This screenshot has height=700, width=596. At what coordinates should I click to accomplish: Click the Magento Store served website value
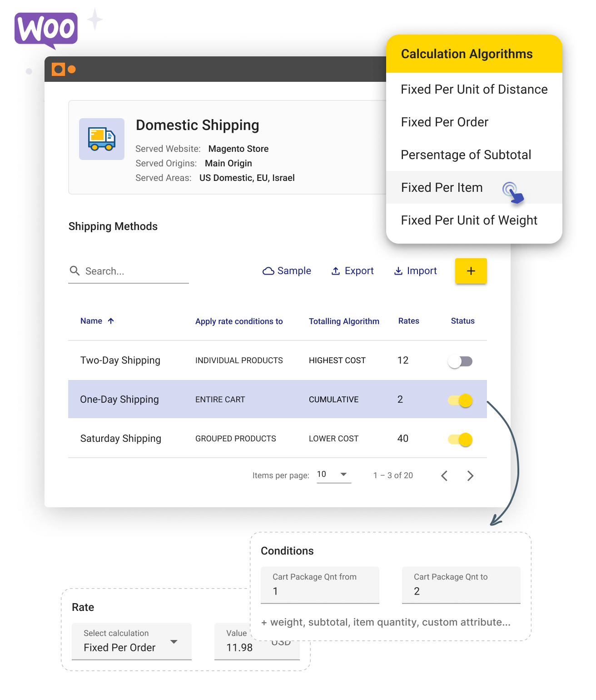[238, 149]
